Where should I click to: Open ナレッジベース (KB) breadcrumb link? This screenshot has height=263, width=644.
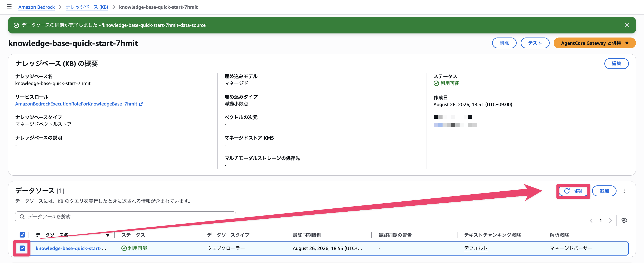87,7
